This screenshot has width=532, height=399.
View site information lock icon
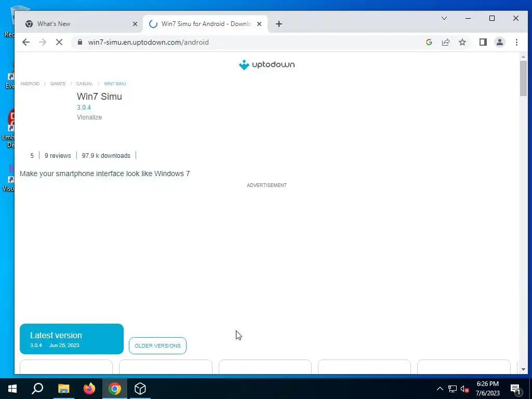point(79,42)
